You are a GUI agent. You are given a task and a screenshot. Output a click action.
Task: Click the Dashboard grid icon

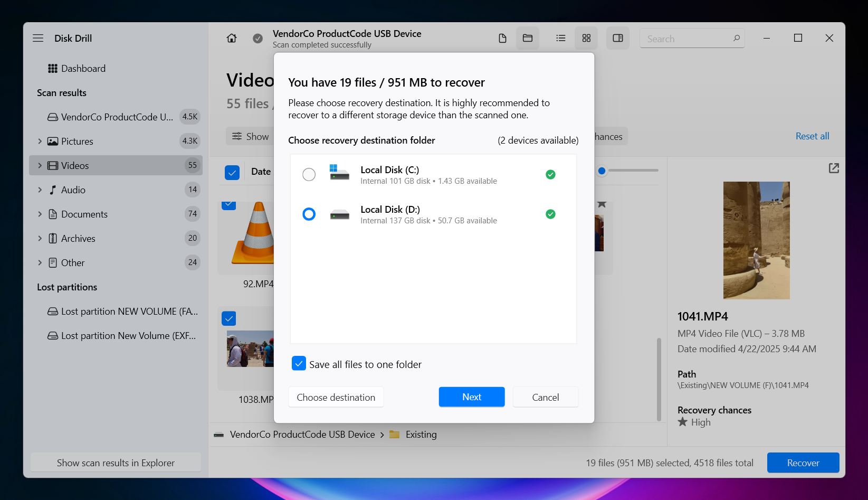(x=53, y=68)
